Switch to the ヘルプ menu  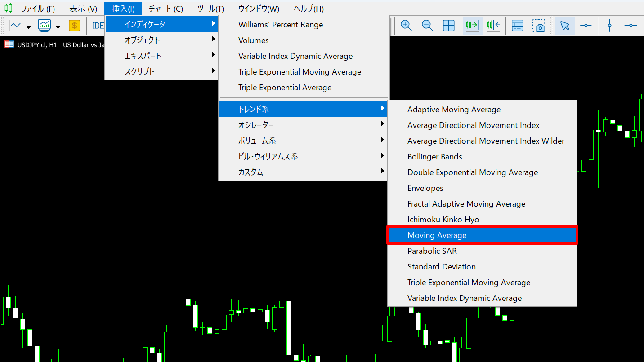coord(308,8)
